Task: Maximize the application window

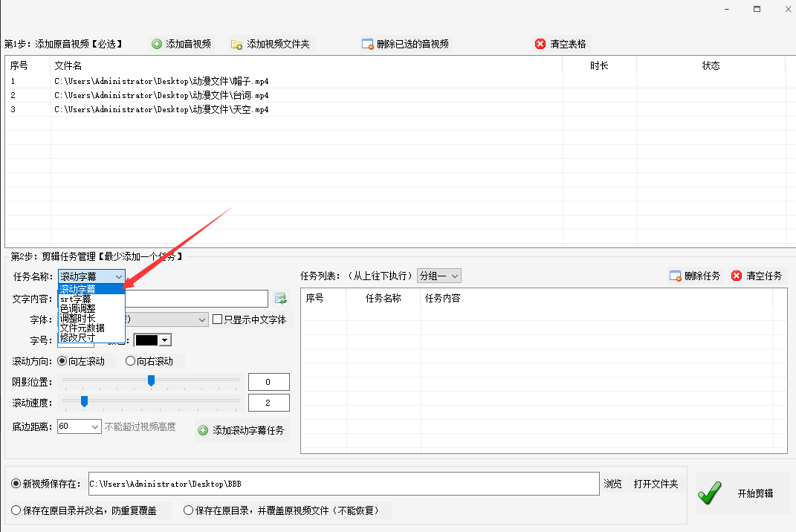Action: (x=757, y=9)
